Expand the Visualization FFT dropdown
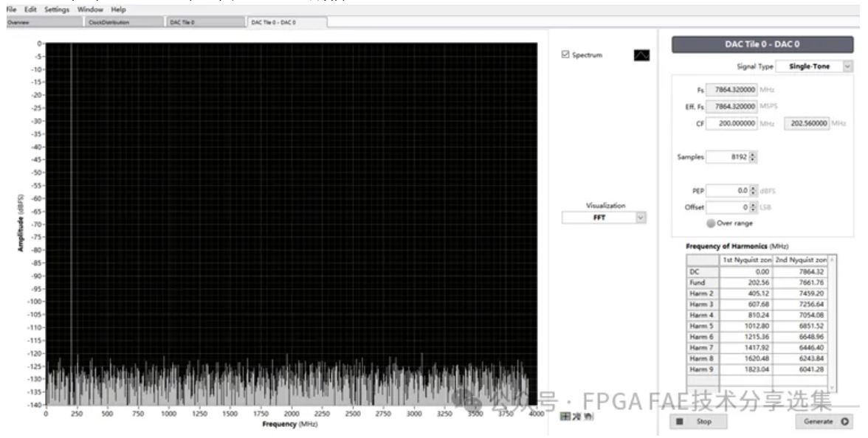This screenshot has width=868, height=438. click(640, 218)
